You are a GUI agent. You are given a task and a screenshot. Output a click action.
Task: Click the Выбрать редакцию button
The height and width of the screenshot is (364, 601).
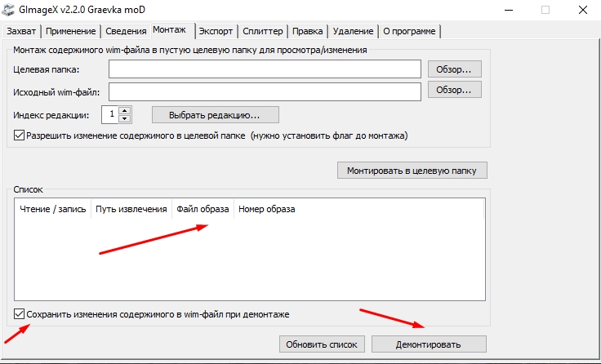pyautogui.click(x=216, y=115)
